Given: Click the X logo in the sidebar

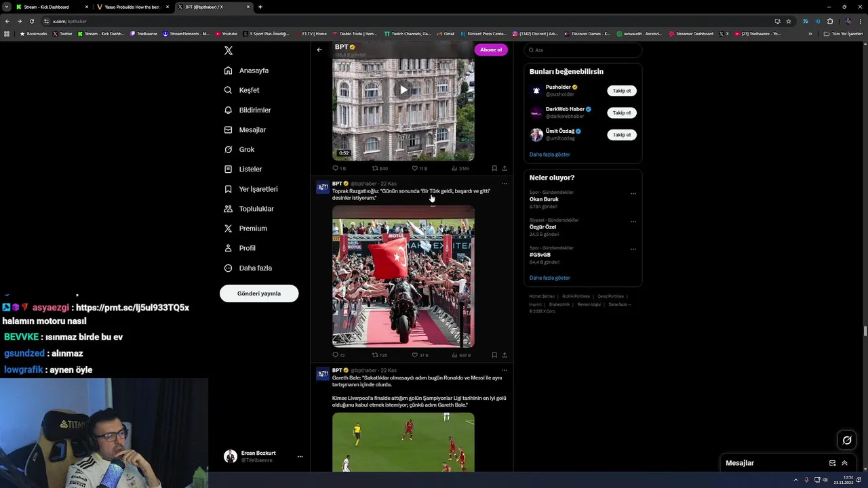Looking at the screenshot, I should coord(229,51).
